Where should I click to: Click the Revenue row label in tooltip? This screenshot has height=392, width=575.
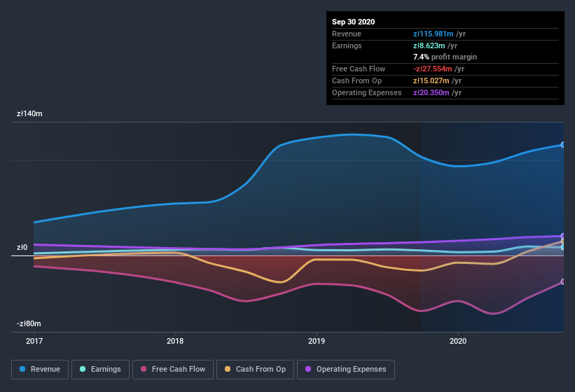[x=347, y=34]
